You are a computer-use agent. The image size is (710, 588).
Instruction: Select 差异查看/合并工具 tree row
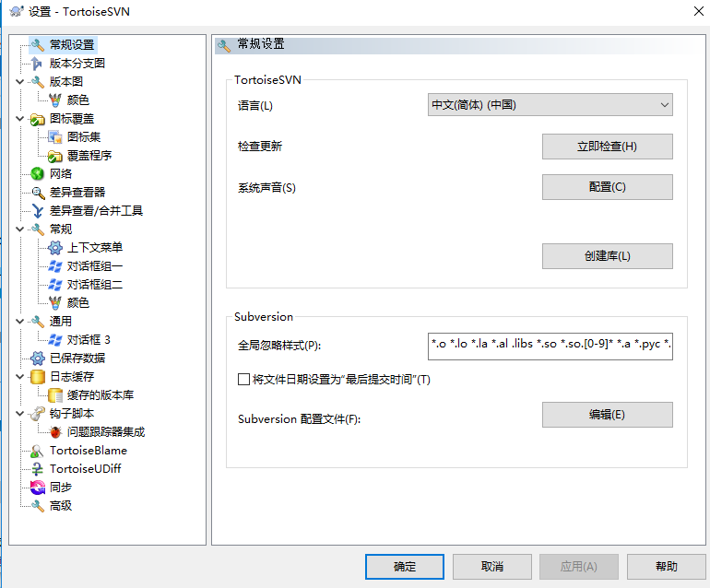click(x=96, y=211)
